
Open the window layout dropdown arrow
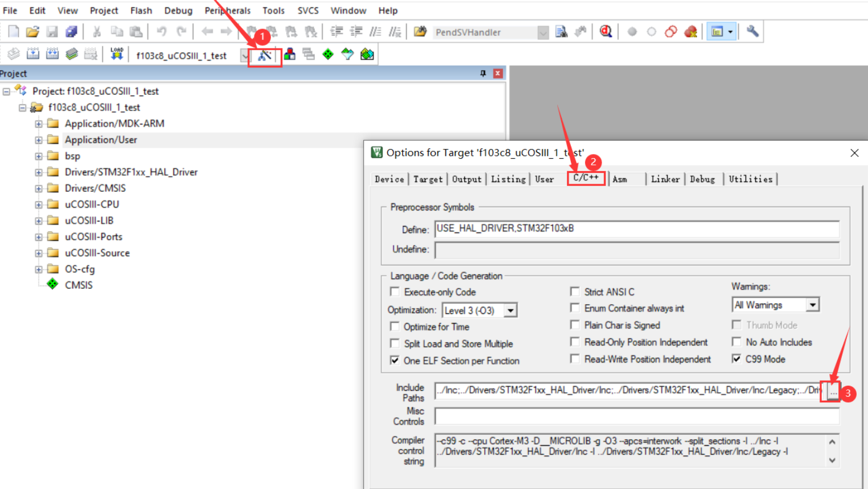731,32
